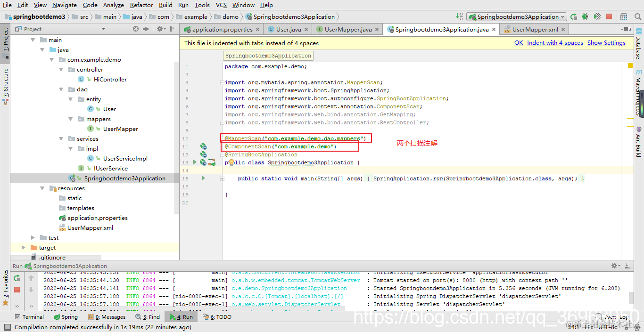Click the up arrow in the Run console
644x332 pixels.
[x=31, y=278]
